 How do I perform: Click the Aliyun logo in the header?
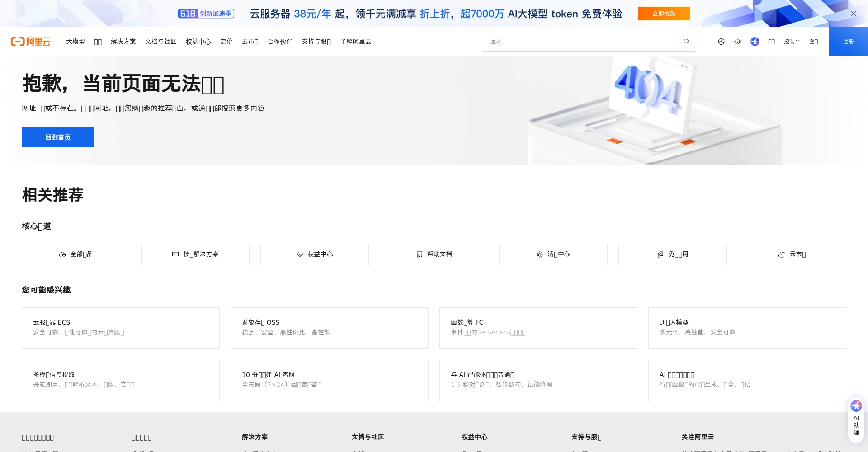30,42
